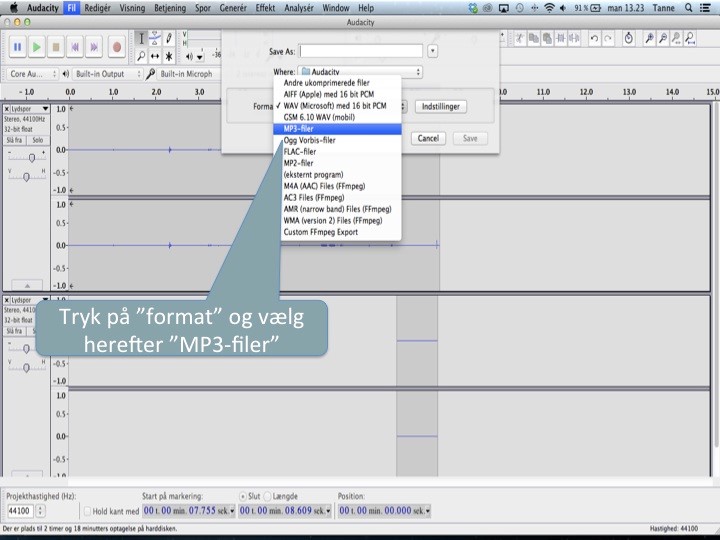Expand the Save As dialog with arrow button

click(x=433, y=51)
